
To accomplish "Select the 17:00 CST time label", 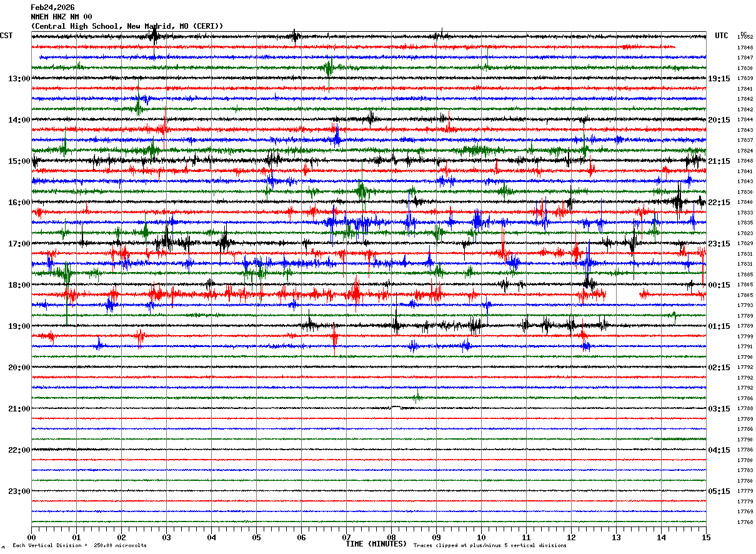I will pos(19,244).
